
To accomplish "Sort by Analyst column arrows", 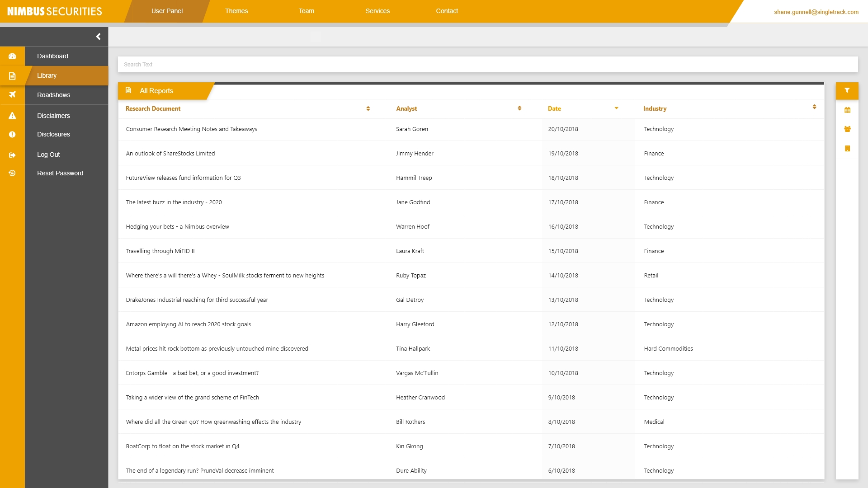I will pyautogui.click(x=519, y=108).
